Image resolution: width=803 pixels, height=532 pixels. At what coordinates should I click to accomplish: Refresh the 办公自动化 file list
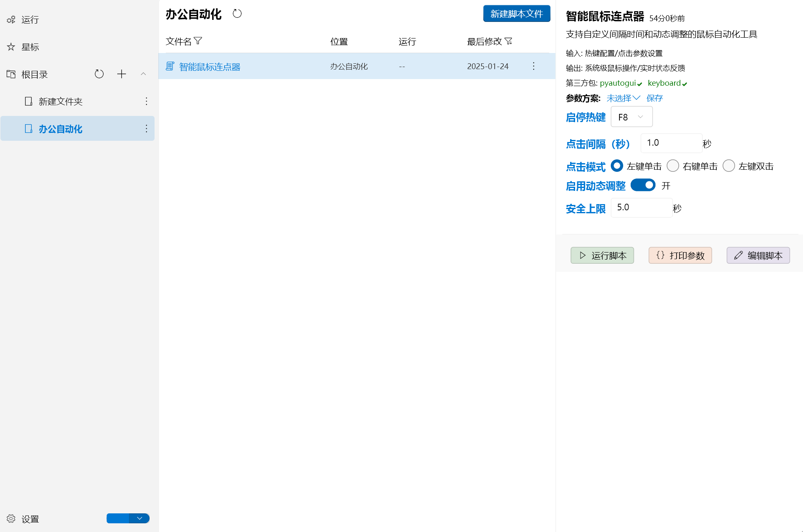point(237,14)
